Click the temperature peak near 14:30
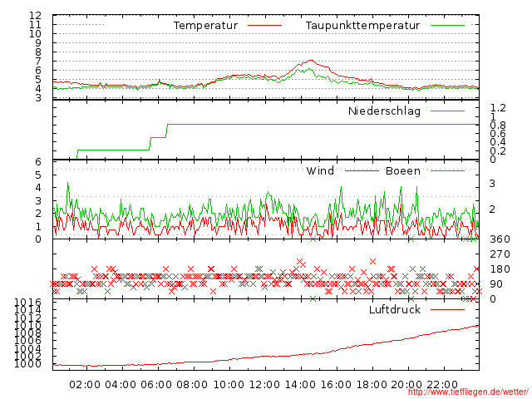Image resolution: width=532 pixels, height=399 pixels. (310, 61)
